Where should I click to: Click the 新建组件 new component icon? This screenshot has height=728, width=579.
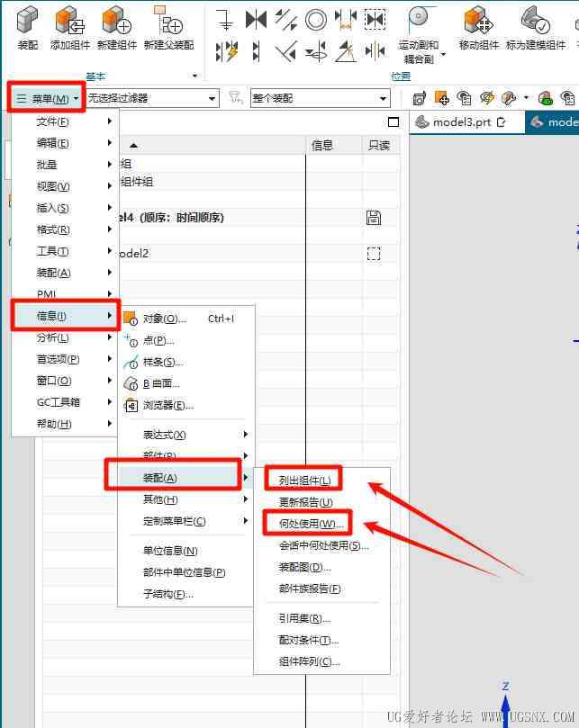pos(117,21)
